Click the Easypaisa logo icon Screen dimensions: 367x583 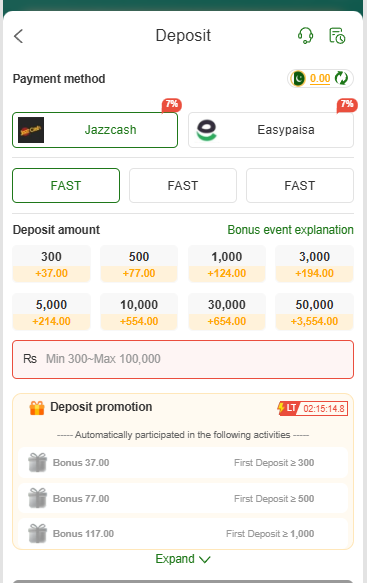point(206,130)
